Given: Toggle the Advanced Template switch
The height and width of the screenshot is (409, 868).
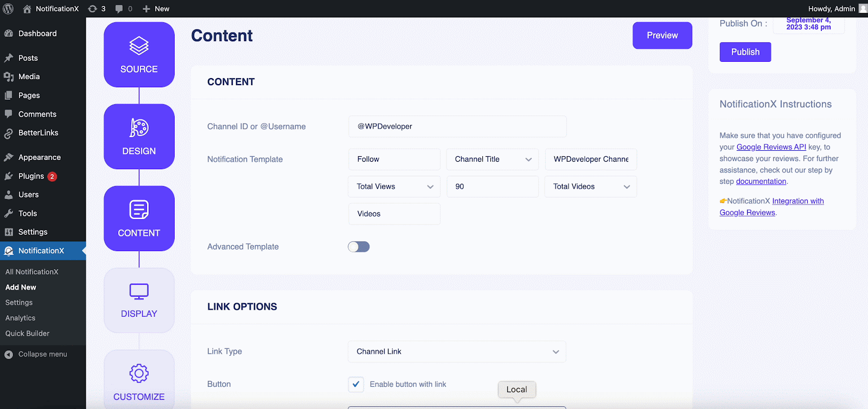Looking at the screenshot, I should click(x=359, y=247).
